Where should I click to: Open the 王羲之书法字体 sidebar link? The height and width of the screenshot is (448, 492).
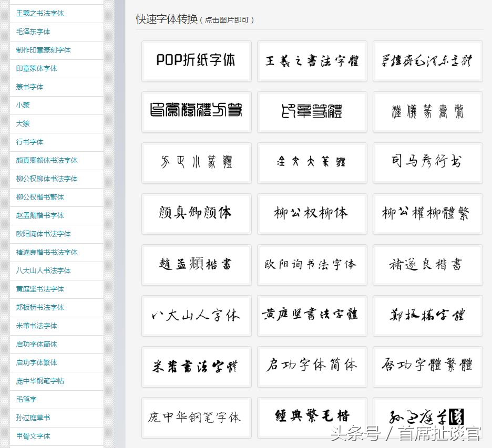pyautogui.click(x=40, y=13)
